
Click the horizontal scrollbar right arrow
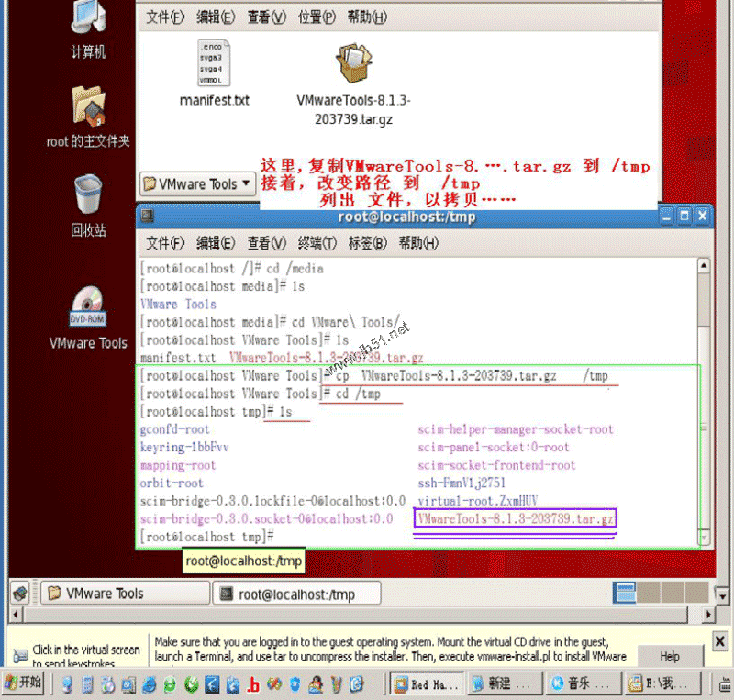pos(707,615)
